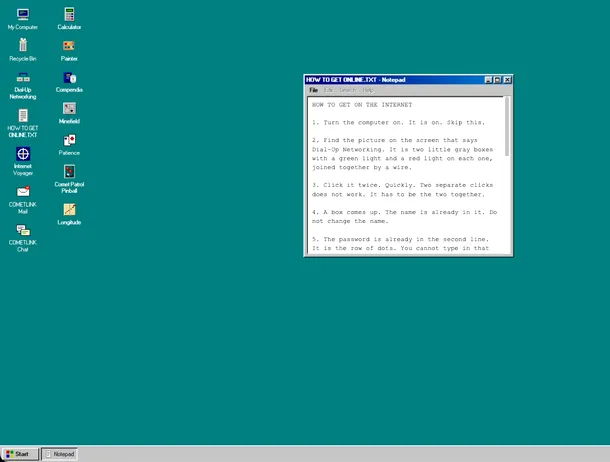The image size is (610, 462).
Task: Click the Notepad vertical scrollbar thumb
Action: pos(507,127)
